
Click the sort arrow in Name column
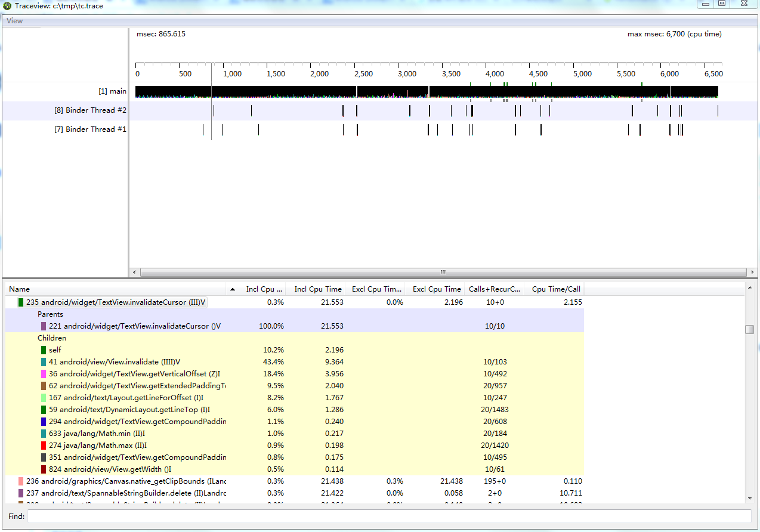pyautogui.click(x=232, y=289)
